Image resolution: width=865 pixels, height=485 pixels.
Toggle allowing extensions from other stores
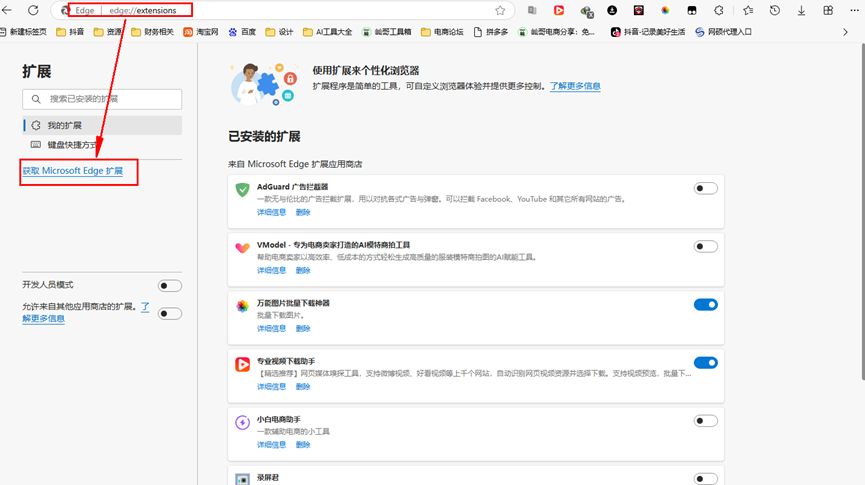coord(169,314)
